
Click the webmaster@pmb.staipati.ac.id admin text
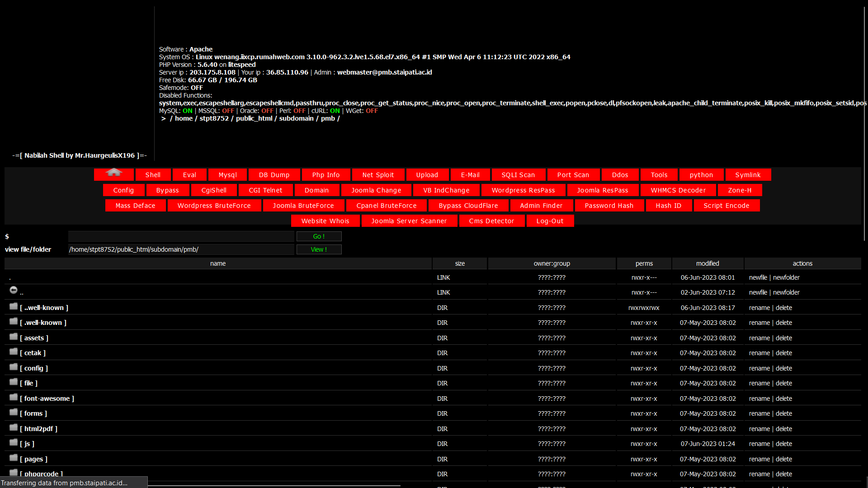pyautogui.click(x=385, y=72)
